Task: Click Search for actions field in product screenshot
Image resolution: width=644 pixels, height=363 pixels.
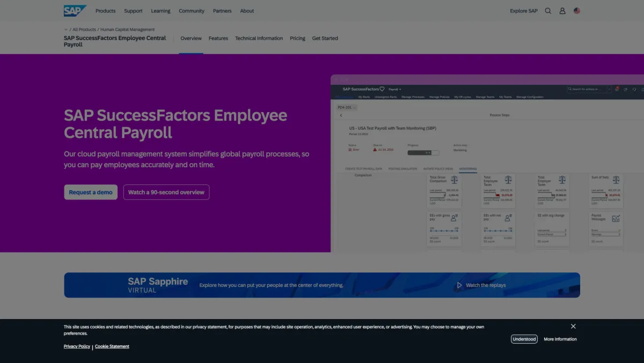Action: click(589, 89)
